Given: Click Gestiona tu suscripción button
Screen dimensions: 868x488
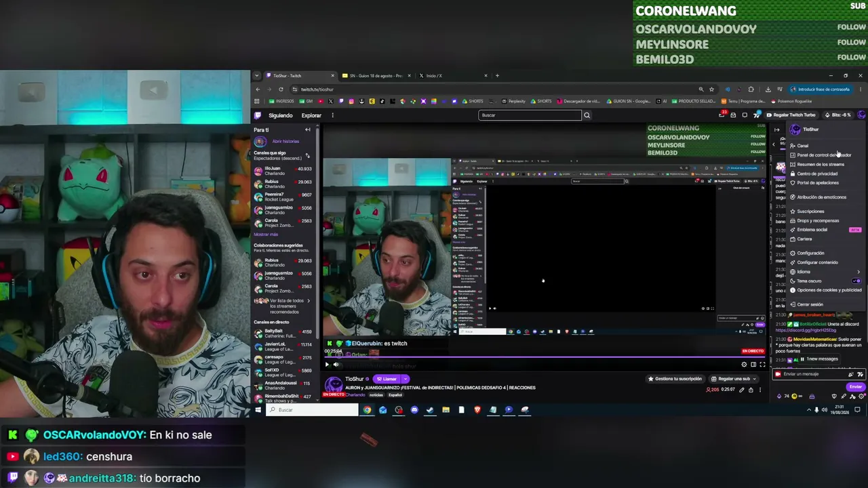Looking at the screenshot, I should coord(675,379).
